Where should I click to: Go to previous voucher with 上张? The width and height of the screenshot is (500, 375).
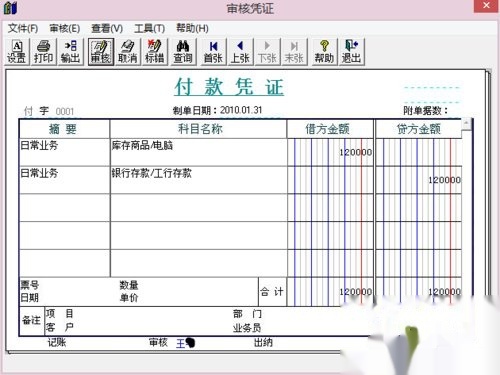point(240,52)
